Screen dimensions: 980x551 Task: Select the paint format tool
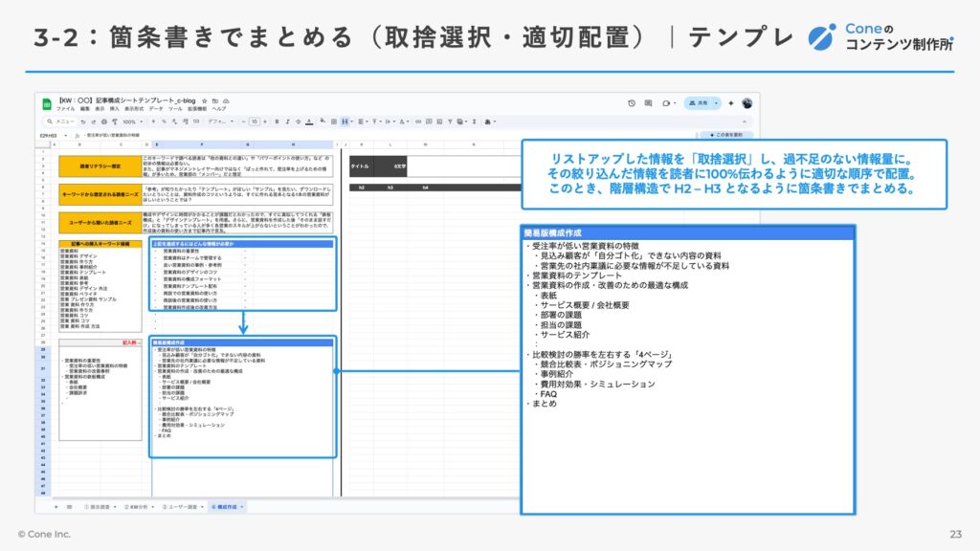coord(115,121)
